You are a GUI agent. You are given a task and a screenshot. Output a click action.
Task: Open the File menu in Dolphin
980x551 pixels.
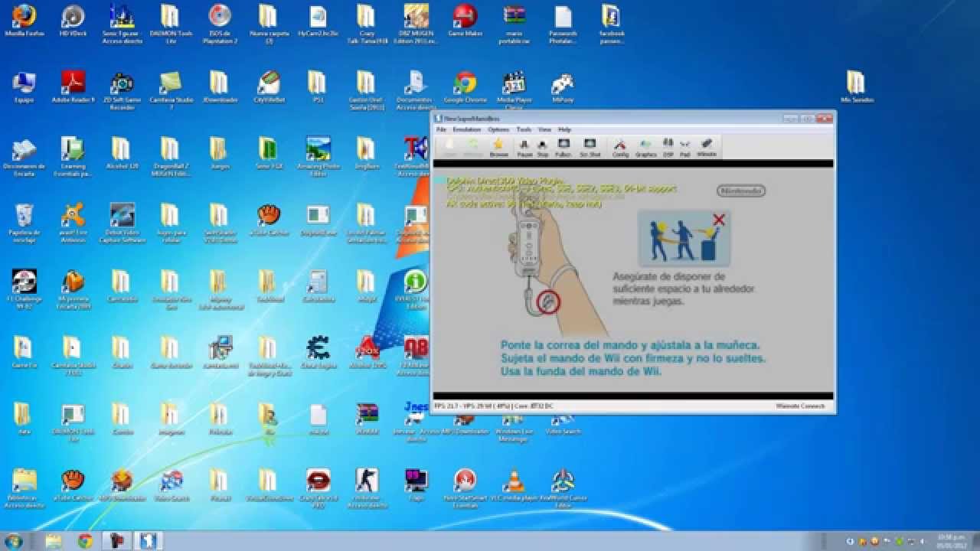[441, 129]
